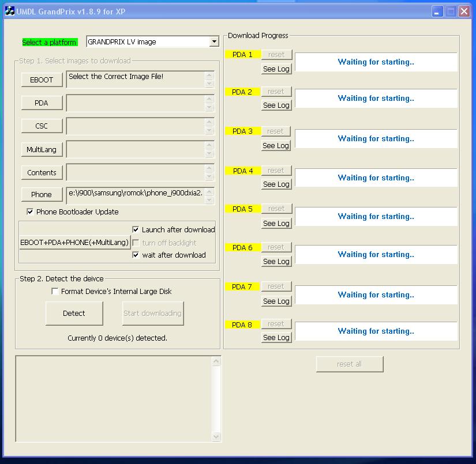Open See Log for PDA 4
476x464 pixels.
pyautogui.click(x=276, y=184)
